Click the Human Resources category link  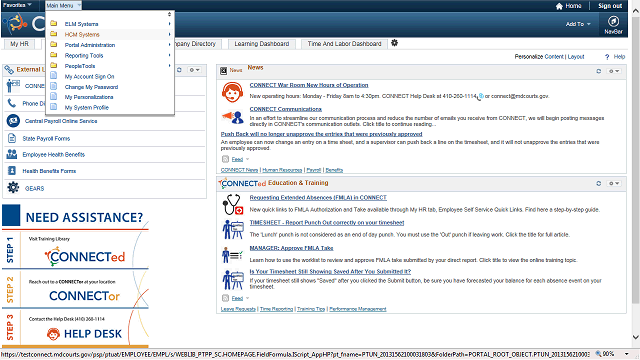coord(282,170)
